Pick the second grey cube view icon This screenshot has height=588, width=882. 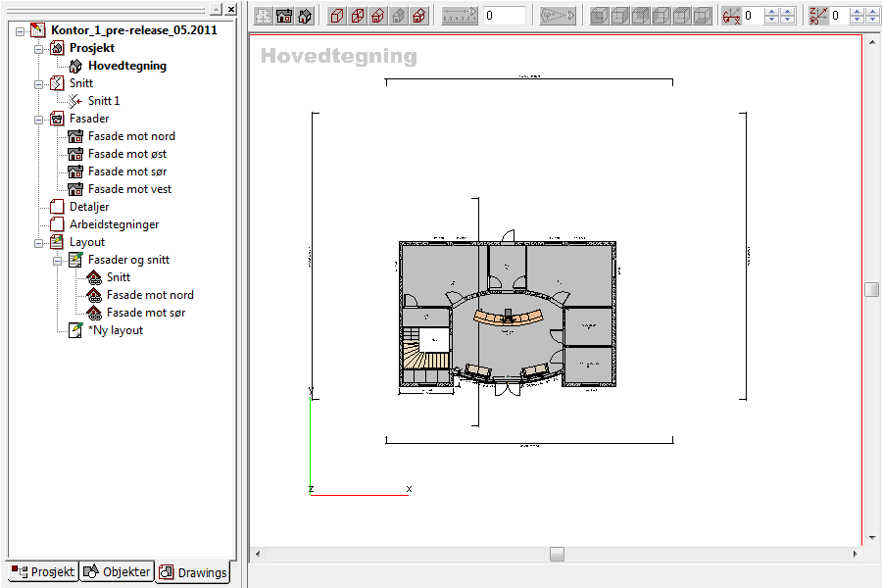(620, 16)
